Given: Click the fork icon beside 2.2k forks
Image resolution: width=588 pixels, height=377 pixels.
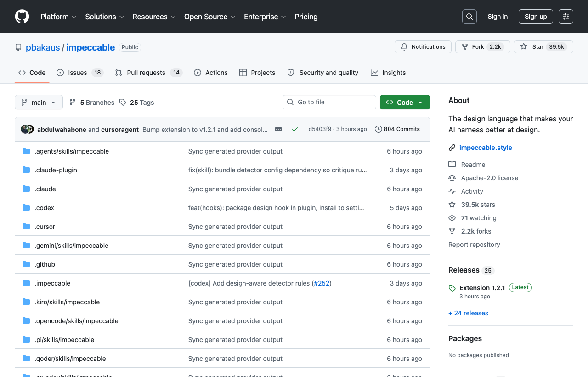Looking at the screenshot, I should tap(452, 231).
